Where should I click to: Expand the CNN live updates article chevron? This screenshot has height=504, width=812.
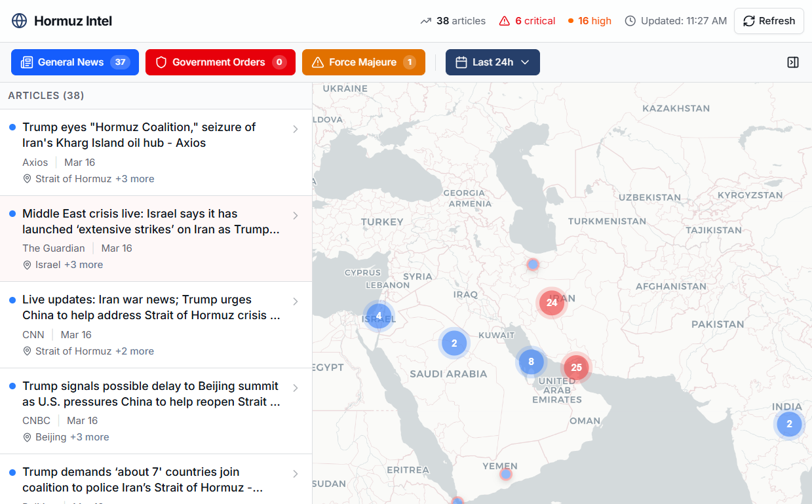296,301
